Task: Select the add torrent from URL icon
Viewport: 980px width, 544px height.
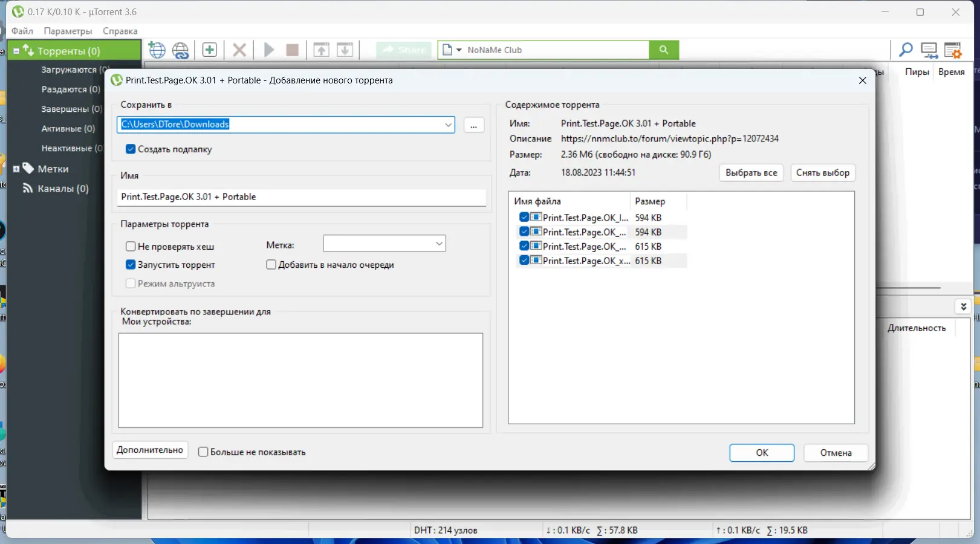Action: coord(181,50)
